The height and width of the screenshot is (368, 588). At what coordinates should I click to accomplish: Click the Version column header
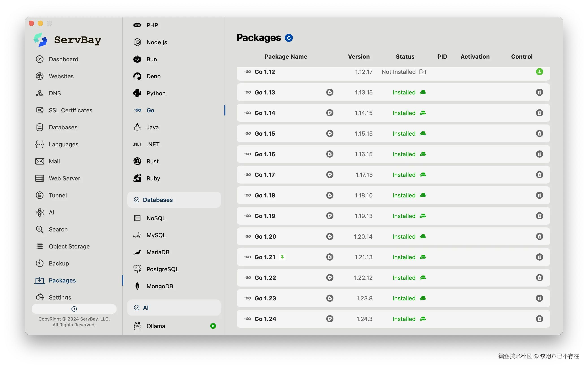(x=359, y=56)
